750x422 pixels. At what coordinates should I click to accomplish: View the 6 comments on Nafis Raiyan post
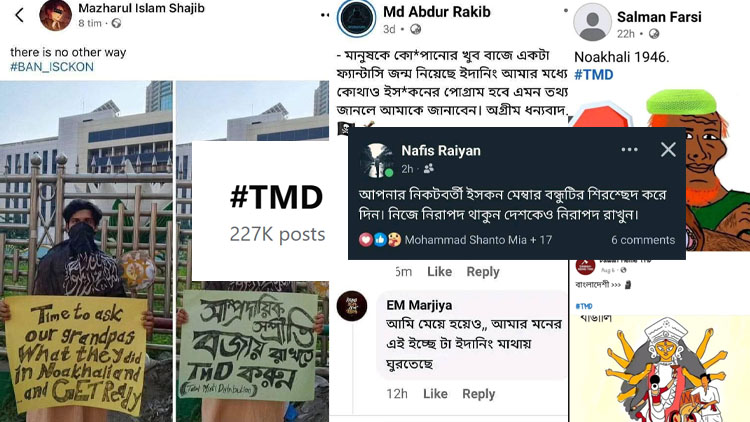point(643,240)
